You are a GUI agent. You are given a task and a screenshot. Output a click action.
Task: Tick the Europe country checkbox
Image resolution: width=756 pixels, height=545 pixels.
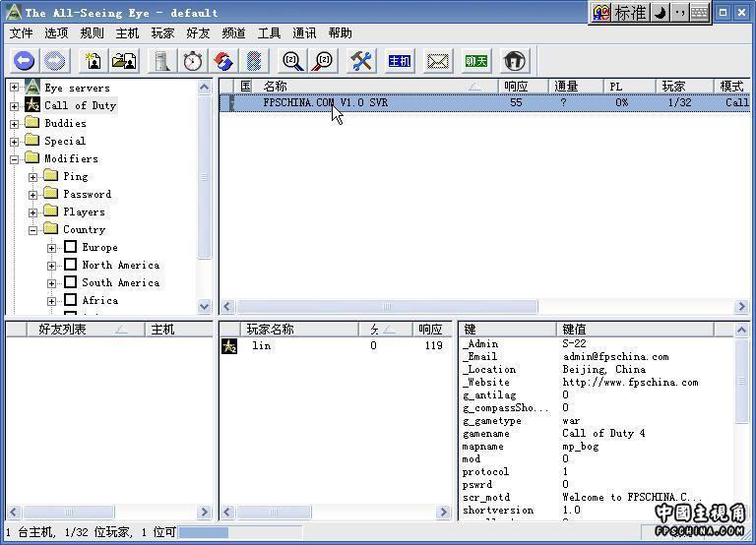(71, 247)
